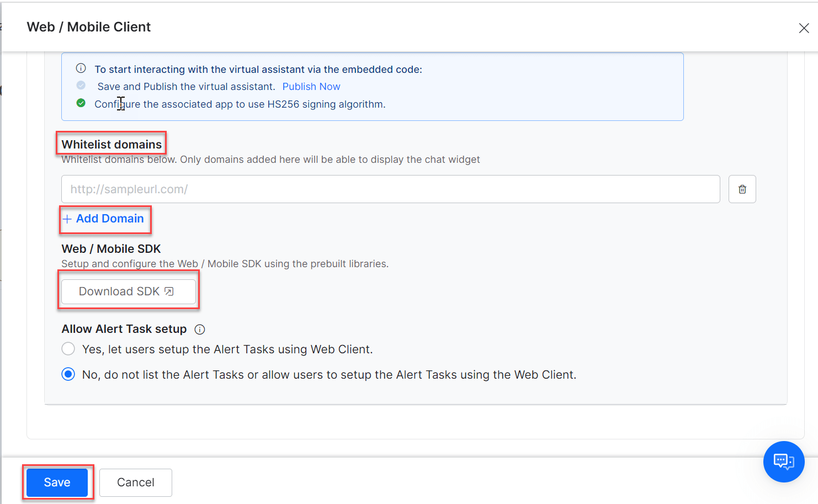Click the Web / Mobile Client dialog title
The height and width of the screenshot is (504, 818).
coord(89,27)
